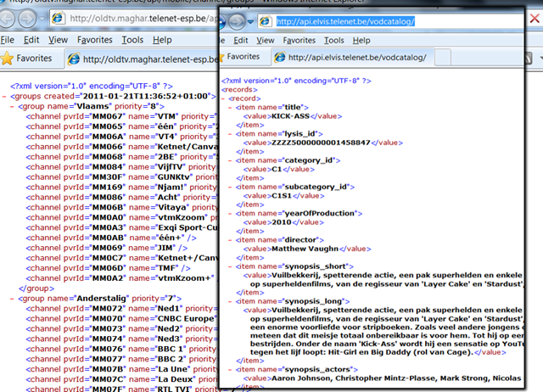
Task: Open the File menu in the left window
Action: pyautogui.click(x=8, y=40)
